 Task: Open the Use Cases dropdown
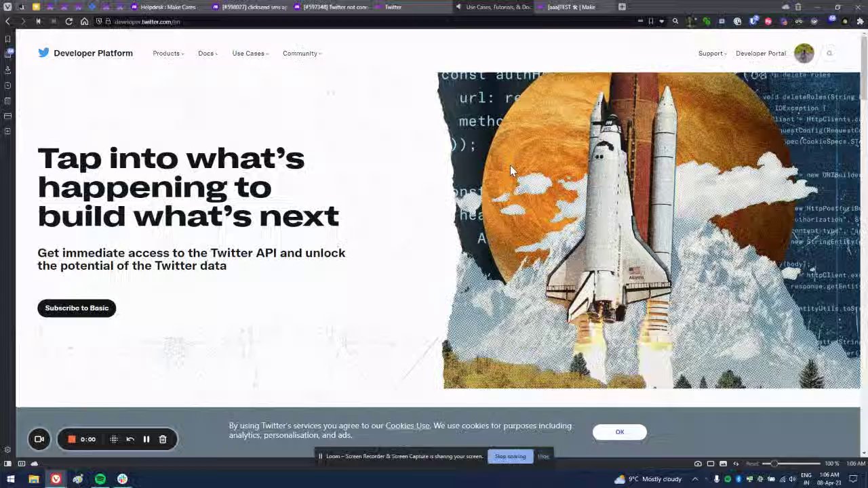pyautogui.click(x=250, y=54)
